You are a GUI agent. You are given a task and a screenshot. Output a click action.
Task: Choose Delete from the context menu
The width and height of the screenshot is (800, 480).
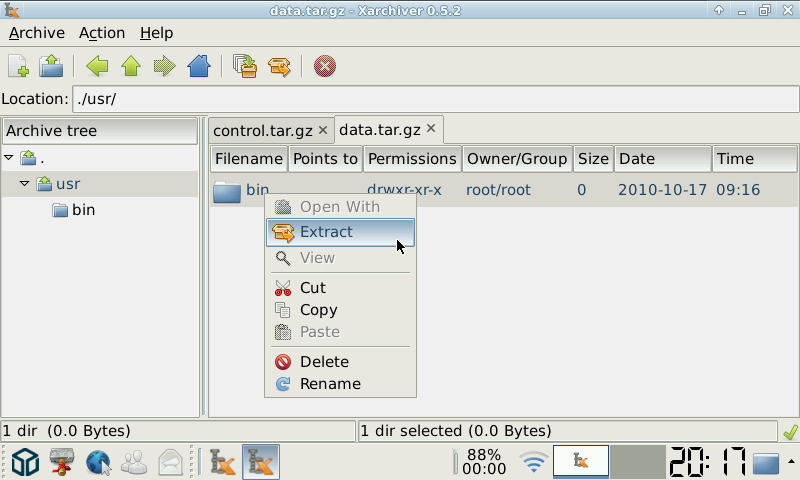pyautogui.click(x=340, y=362)
